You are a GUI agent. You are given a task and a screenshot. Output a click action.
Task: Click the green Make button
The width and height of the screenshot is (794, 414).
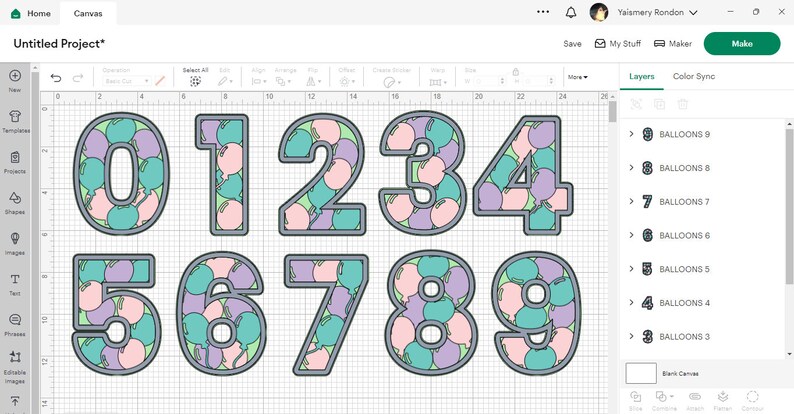742,44
